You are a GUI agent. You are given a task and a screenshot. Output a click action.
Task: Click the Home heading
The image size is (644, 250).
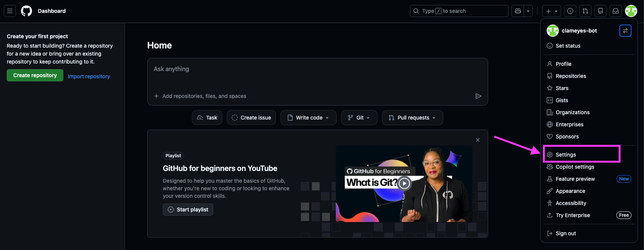[159, 45]
